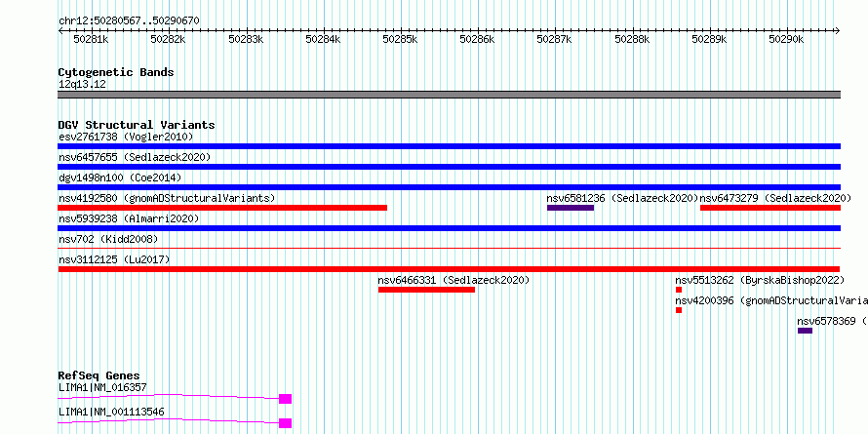The height and width of the screenshot is (434, 868).
Task: Click the 50281k ruler label
Action: pos(91,39)
